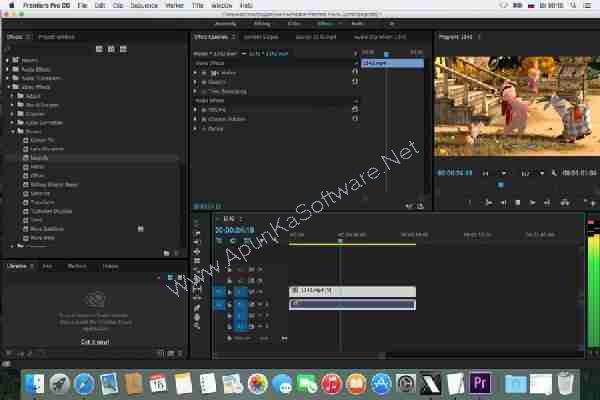
Task: Switch to Editing workspace
Action: (262, 24)
